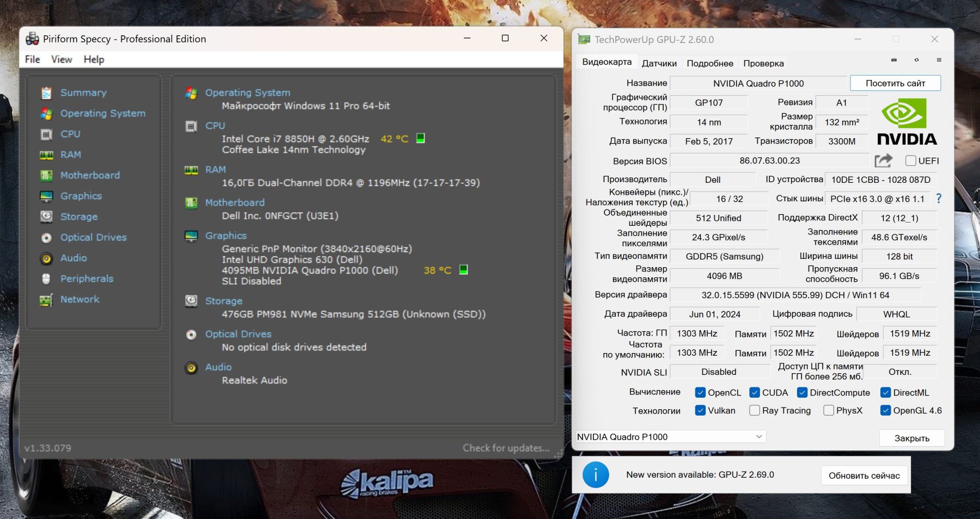The width and height of the screenshot is (980, 519).
Task: Open Peripherals from Speccy sidebar
Action: point(87,279)
